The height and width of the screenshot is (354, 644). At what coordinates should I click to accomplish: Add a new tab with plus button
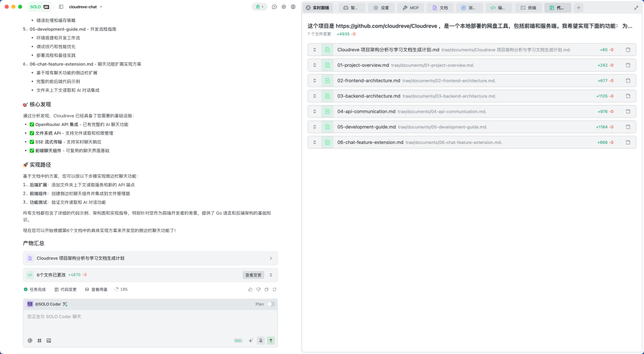[578, 8]
